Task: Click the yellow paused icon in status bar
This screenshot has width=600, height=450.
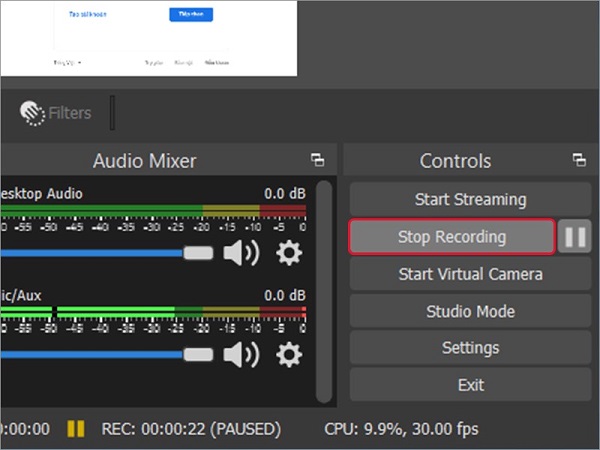Action: 76,429
